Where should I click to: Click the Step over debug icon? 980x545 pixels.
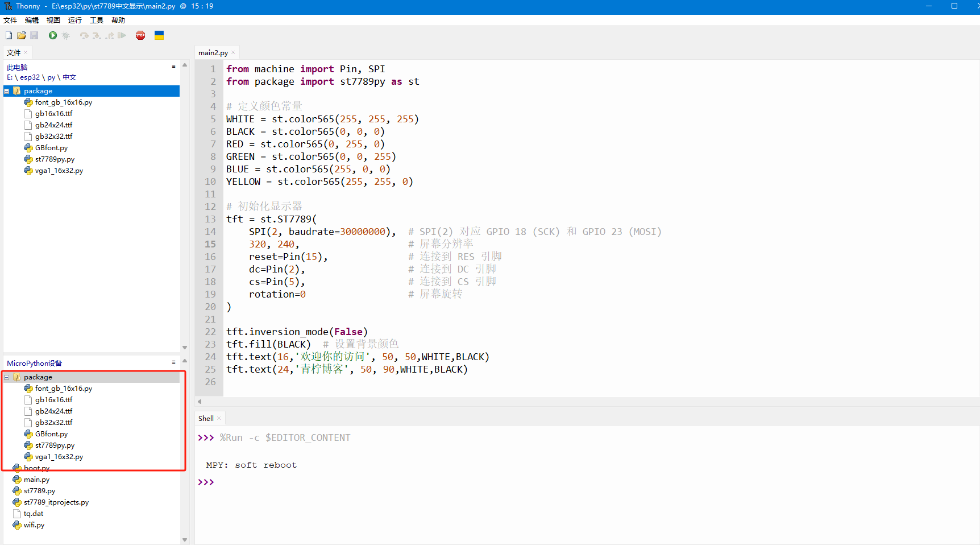coord(84,35)
